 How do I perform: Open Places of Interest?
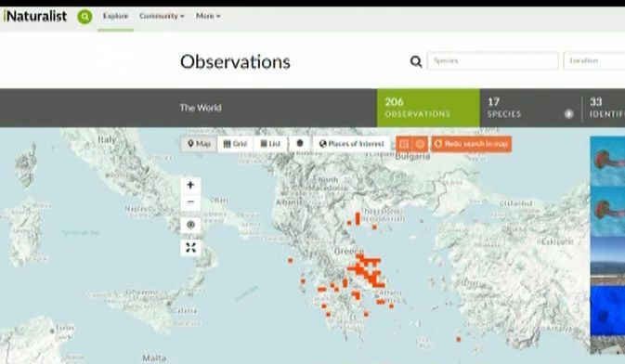(x=352, y=144)
